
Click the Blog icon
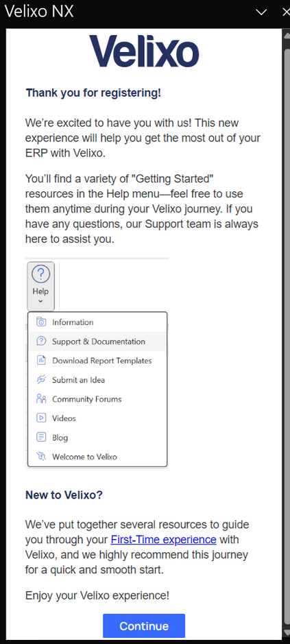tap(41, 438)
